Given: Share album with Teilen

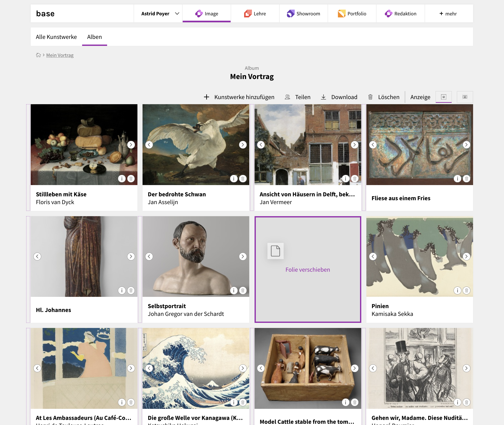Looking at the screenshot, I should pos(297,97).
